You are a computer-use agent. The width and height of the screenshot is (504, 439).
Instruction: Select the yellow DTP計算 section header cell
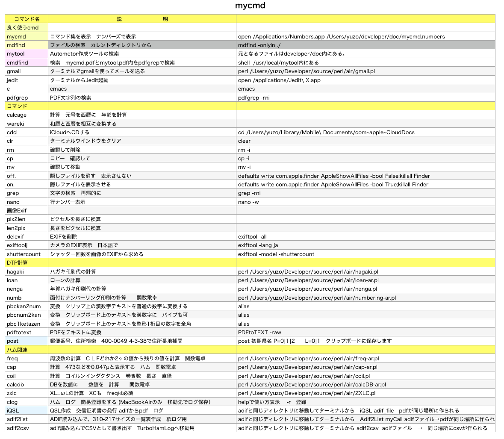27,262
